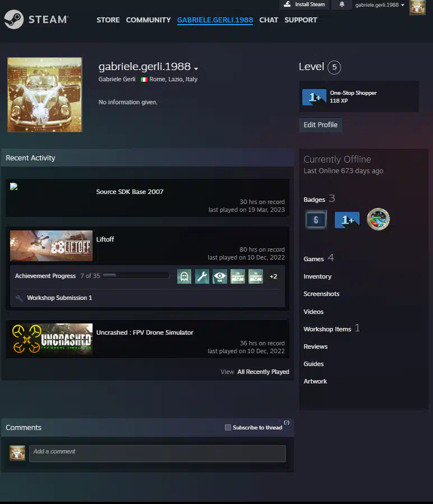Open the notifications bell icon
Image resolution: width=433 pixels, height=504 pixels.
click(x=342, y=4)
